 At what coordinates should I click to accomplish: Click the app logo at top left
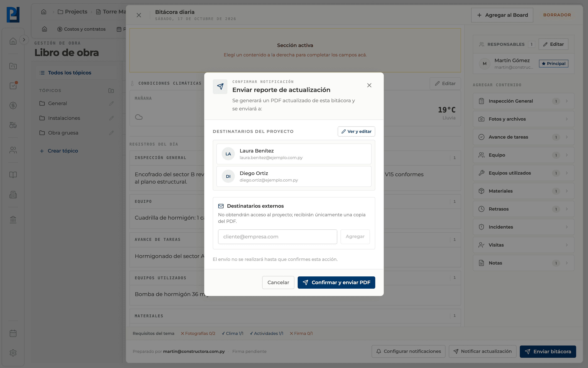[x=13, y=15]
